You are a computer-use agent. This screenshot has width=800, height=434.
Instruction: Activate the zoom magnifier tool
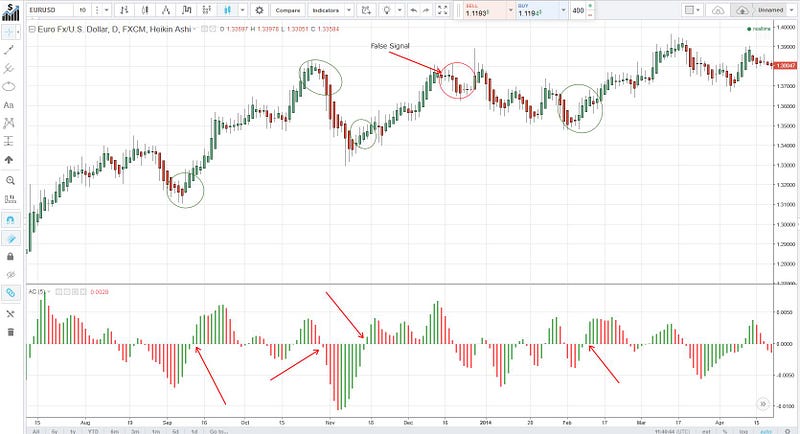(10, 181)
